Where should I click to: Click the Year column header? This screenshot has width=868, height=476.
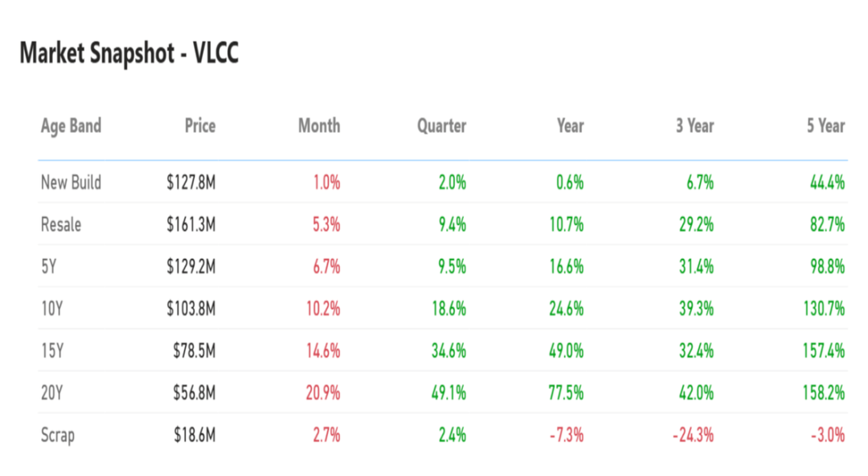coord(570,126)
